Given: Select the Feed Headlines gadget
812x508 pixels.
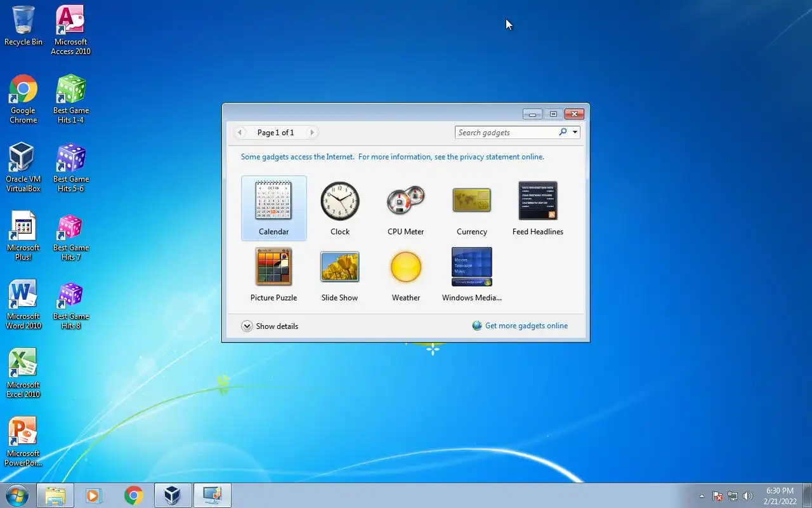Looking at the screenshot, I should [x=538, y=208].
